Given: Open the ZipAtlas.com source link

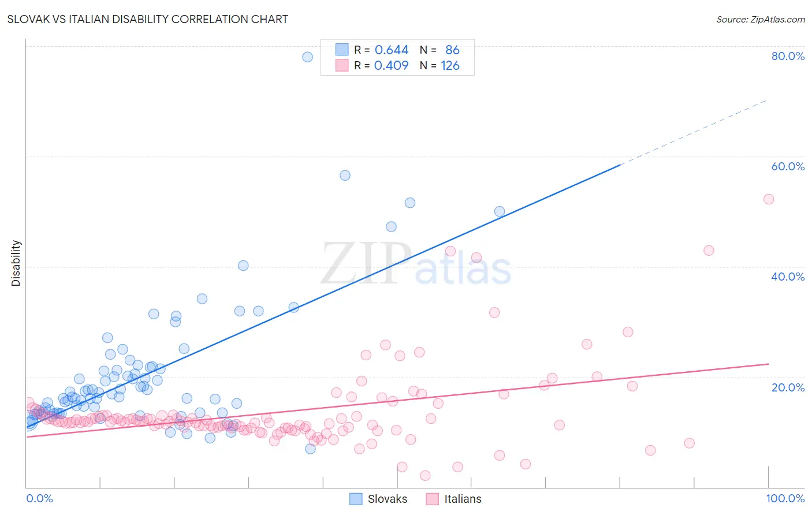Looking at the screenshot, I should (761, 19).
